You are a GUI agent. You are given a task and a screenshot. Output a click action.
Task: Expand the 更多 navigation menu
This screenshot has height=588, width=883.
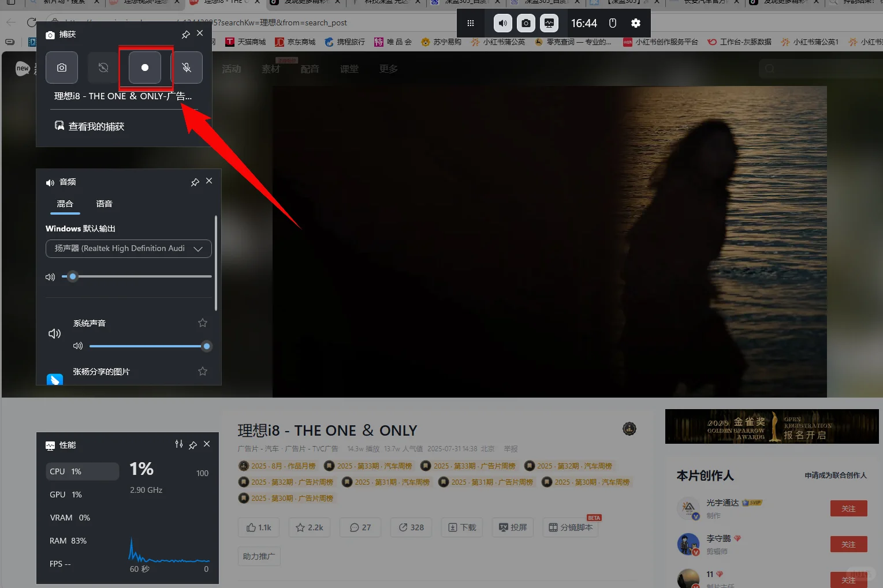click(389, 69)
